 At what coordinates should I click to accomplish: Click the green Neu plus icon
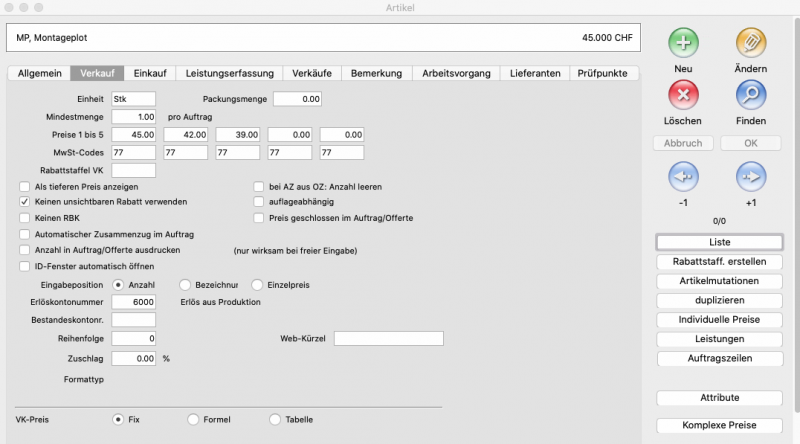(684, 43)
